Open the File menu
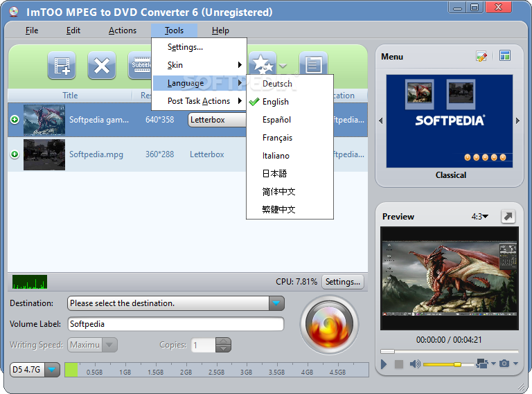Image resolution: width=532 pixels, height=394 pixels. pos(32,30)
